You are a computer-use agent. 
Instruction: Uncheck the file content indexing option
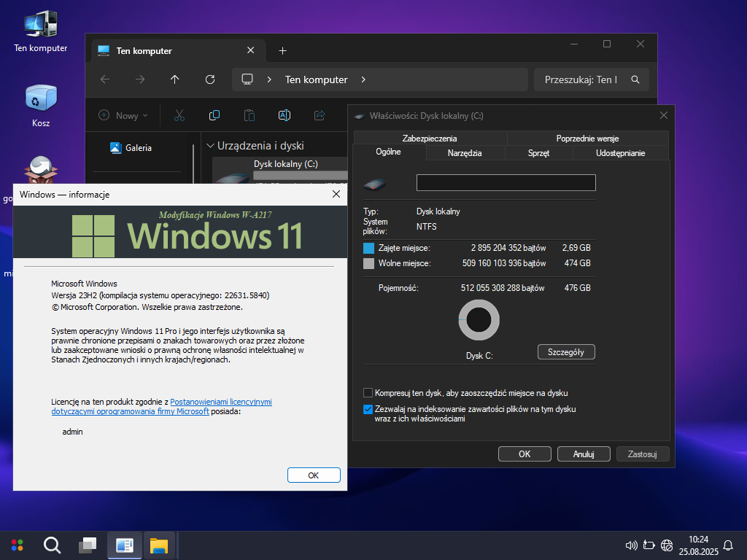pos(368,410)
